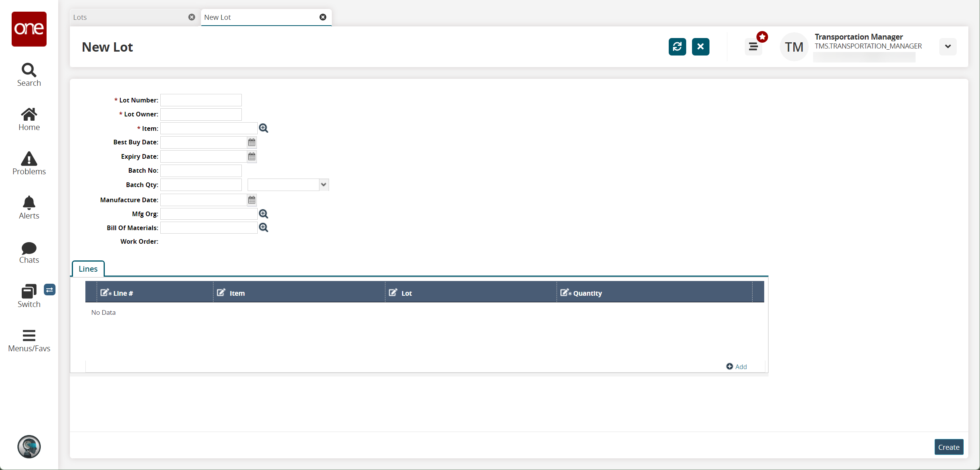Select the Lines tab
Viewport: 980px width, 470px height.
pyautogui.click(x=88, y=269)
